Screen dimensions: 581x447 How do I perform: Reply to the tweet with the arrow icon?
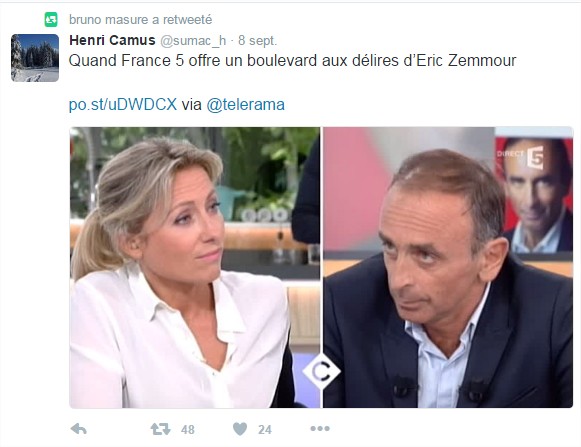pos(79,429)
